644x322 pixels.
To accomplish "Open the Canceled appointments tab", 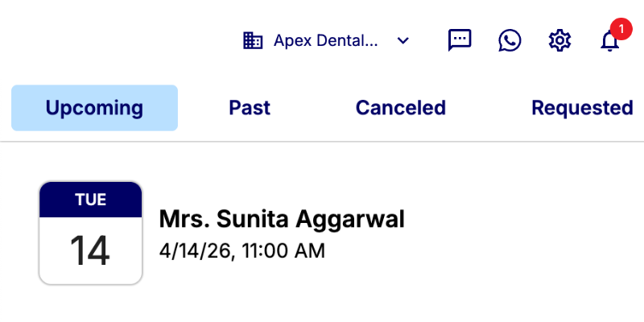I will tap(401, 108).
